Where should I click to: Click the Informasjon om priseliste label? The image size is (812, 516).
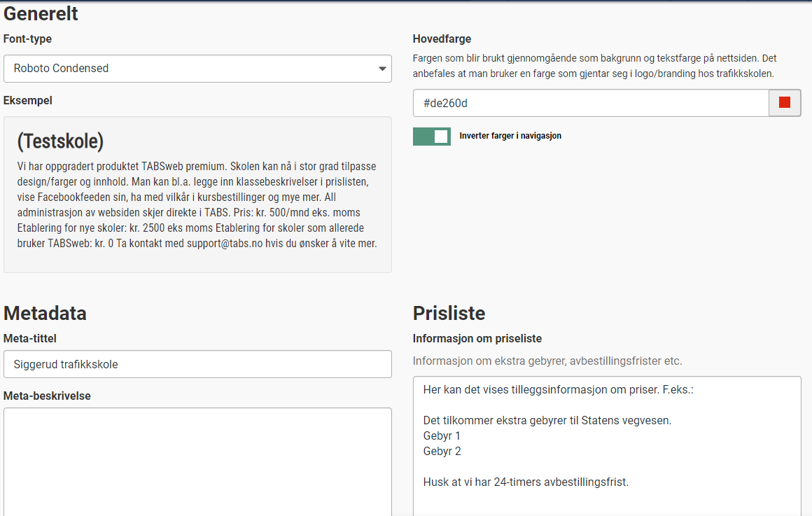click(477, 338)
